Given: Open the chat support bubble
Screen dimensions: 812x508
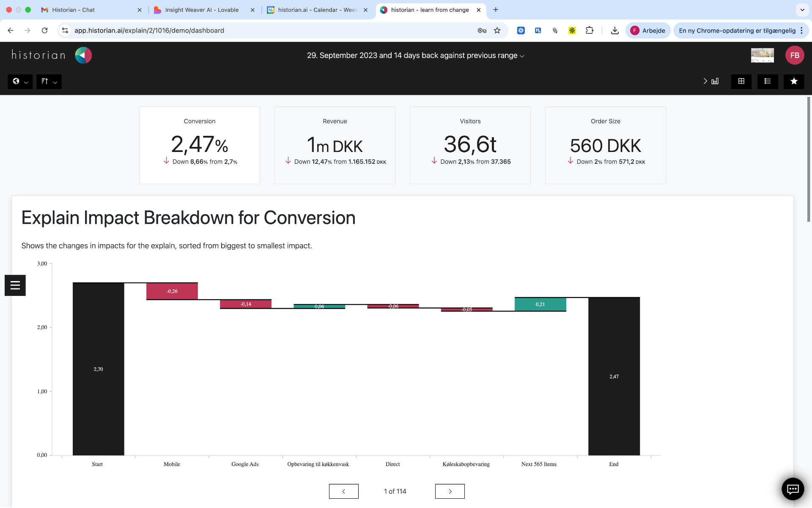Looking at the screenshot, I should click(793, 489).
